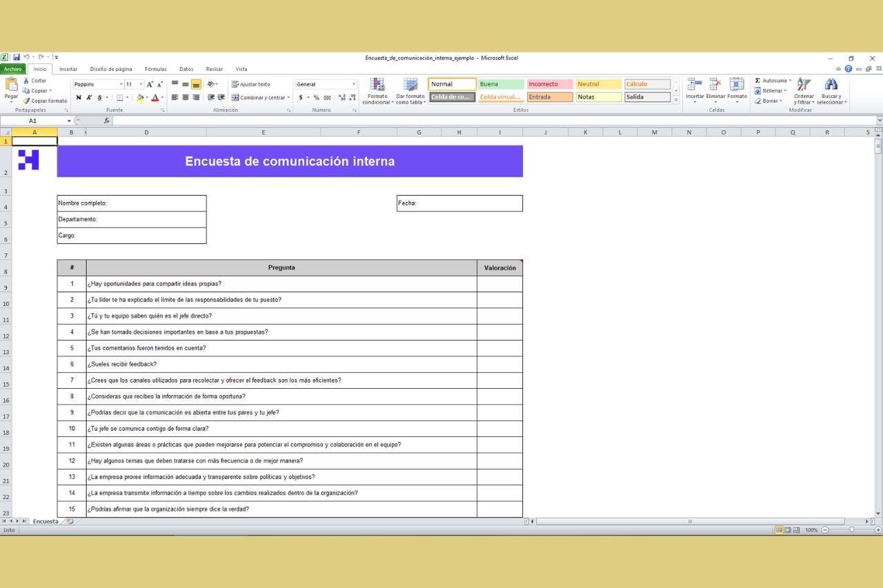The image size is (883, 588).
Task: Open the Fórmulas ribbon tab
Action: click(x=155, y=69)
